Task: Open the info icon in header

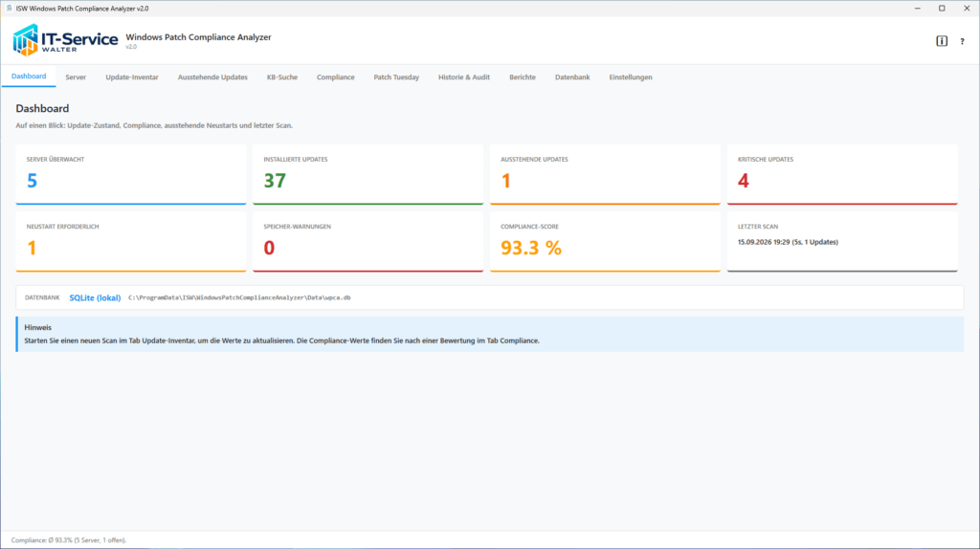Action: pos(942,41)
